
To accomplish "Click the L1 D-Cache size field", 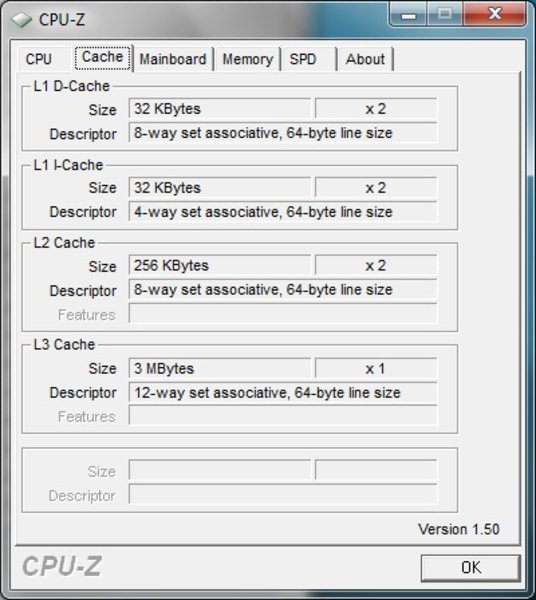I will pyautogui.click(x=220, y=109).
